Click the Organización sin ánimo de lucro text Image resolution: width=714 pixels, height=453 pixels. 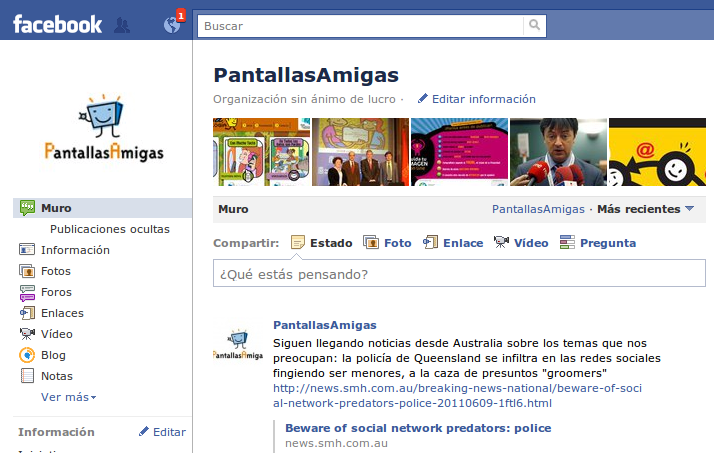(x=304, y=99)
